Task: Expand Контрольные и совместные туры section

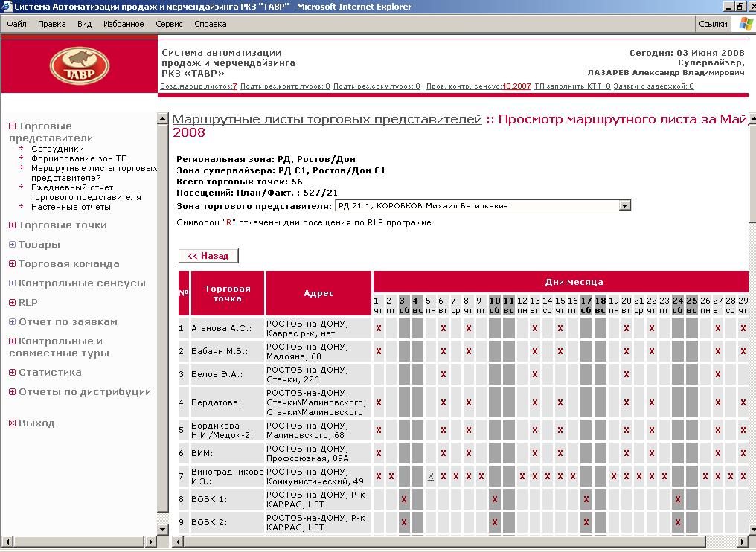Action: click(x=13, y=341)
